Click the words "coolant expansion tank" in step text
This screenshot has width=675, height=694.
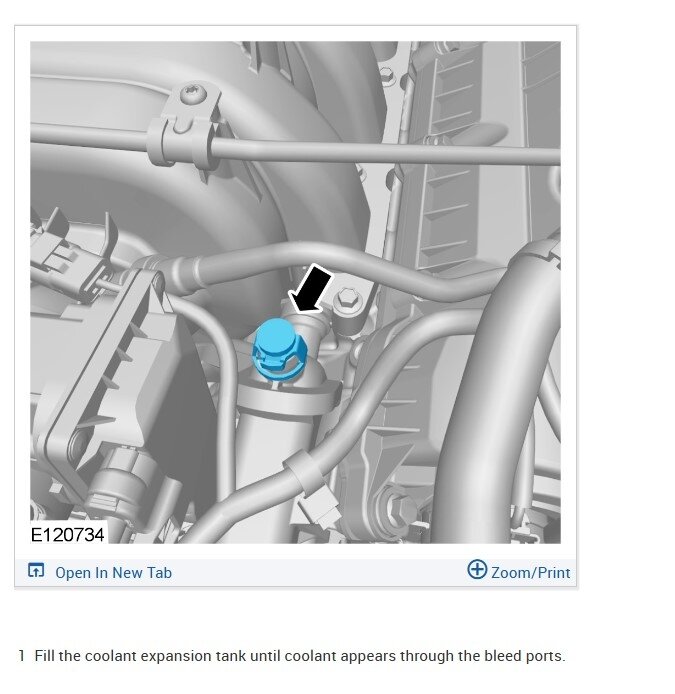165,655
